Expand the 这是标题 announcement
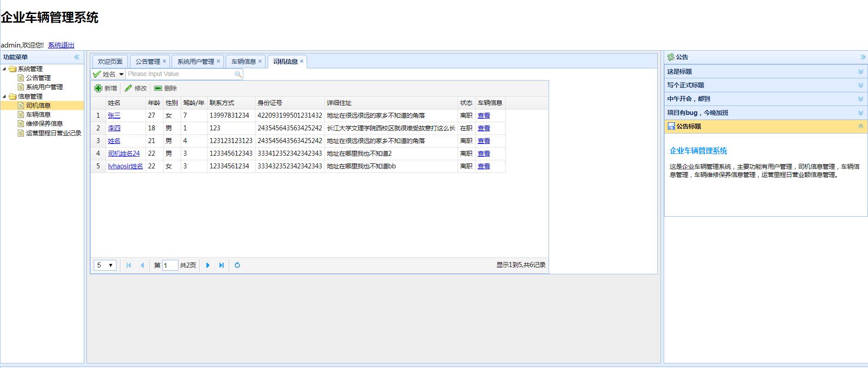Screen dimensions: 868x368 pyautogui.click(x=860, y=72)
